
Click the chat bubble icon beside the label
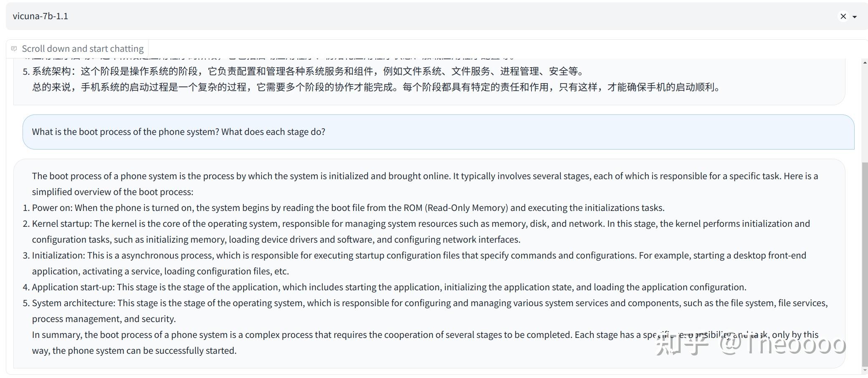coord(14,49)
